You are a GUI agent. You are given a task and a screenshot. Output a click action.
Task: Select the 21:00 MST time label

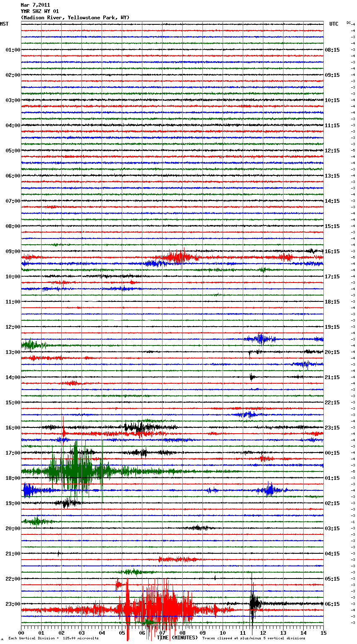click(13, 554)
